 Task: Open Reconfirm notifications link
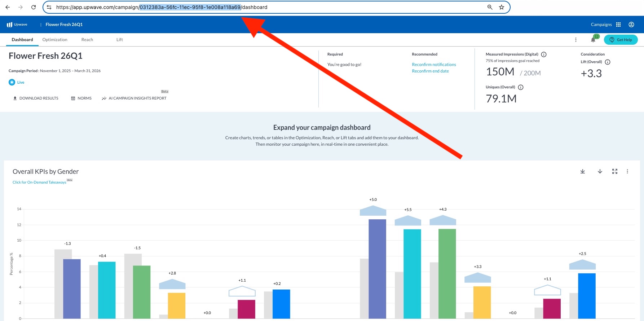click(434, 65)
